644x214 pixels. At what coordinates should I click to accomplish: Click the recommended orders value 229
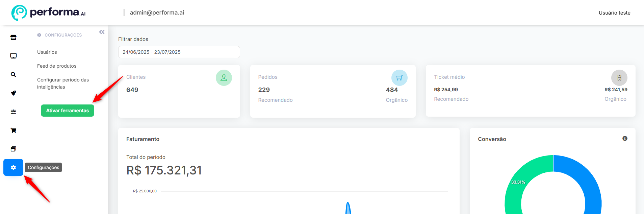point(264,90)
